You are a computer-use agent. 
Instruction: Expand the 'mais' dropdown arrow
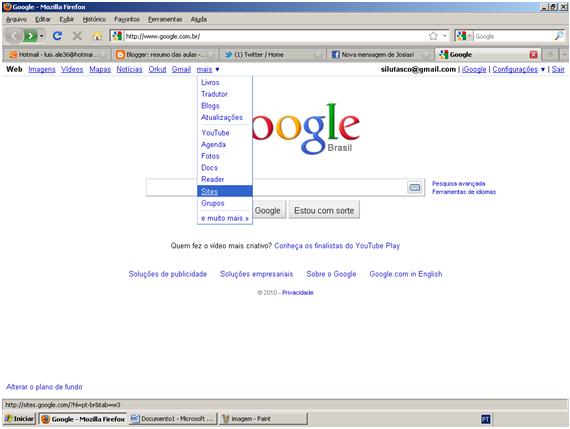tap(217, 69)
